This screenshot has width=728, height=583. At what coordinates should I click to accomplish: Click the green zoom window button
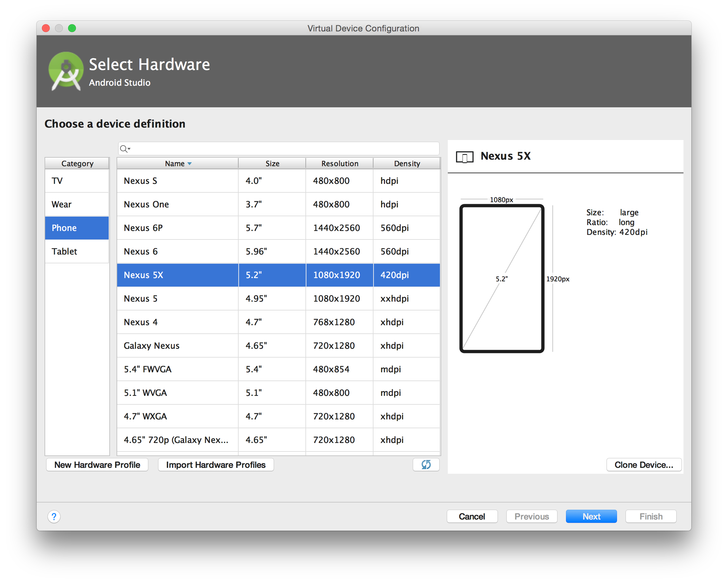[72, 28]
